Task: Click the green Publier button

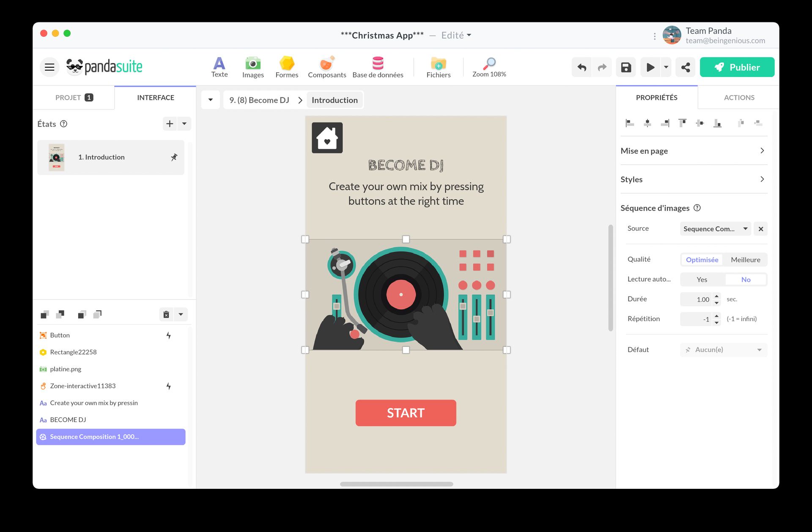Action: pos(737,67)
